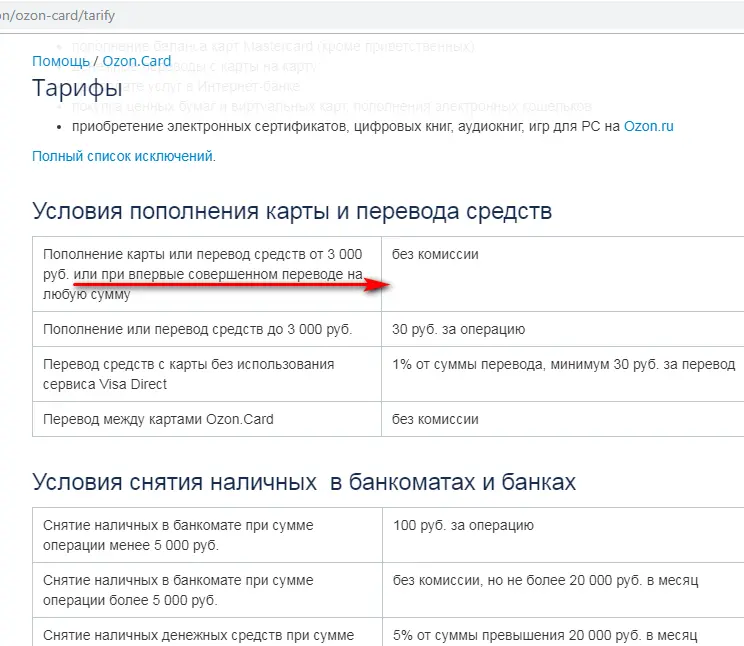The height and width of the screenshot is (646, 744).
Task: Select cell Снятие наличных денежных средств при сумме
Action: (207, 632)
